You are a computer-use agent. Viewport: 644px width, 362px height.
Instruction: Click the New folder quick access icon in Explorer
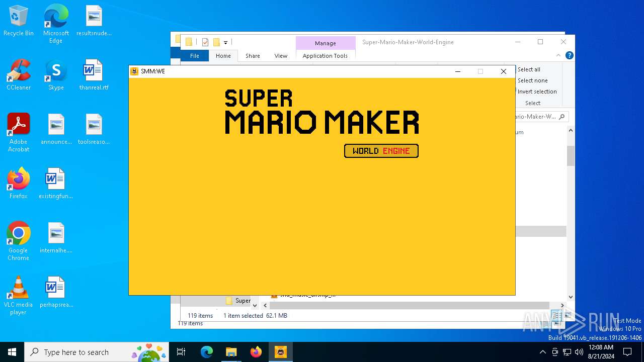click(x=216, y=42)
